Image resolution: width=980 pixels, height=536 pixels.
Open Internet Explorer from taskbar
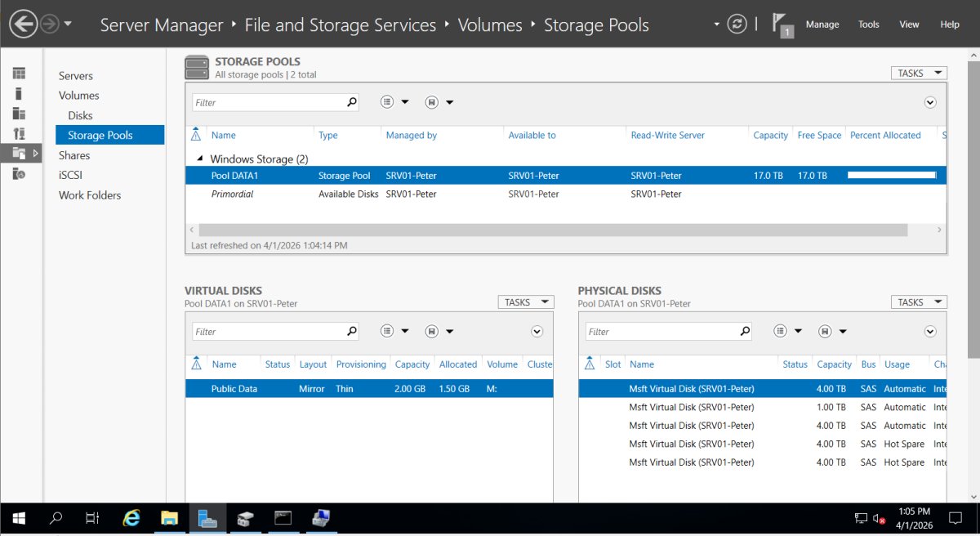131,518
